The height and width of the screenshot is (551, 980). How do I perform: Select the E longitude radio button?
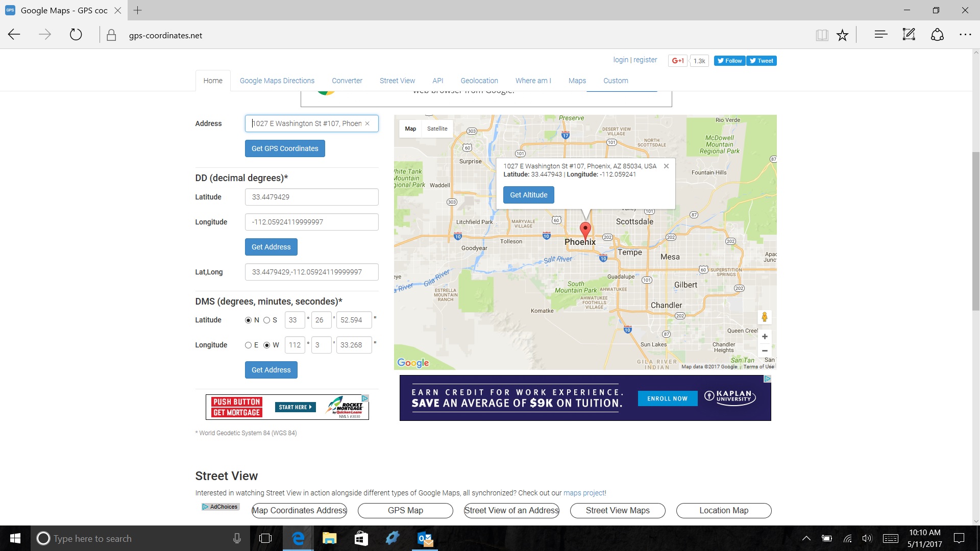click(x=249, y=345)
